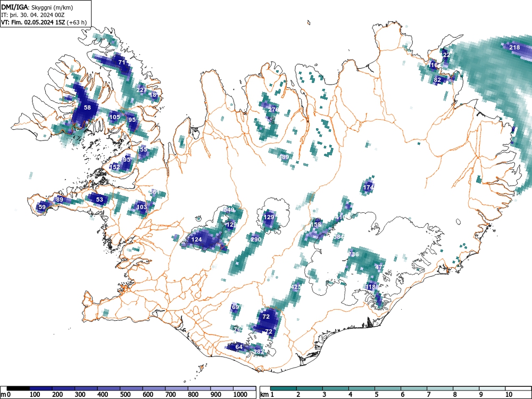Click the visibility value 124
Viewport: 532px width, 399px height.
(196, 239)
